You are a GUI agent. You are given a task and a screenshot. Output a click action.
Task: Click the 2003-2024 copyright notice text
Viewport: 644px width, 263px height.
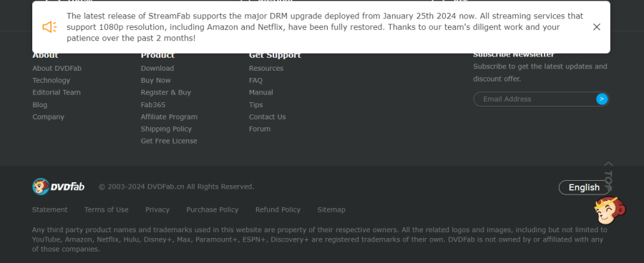177,187
